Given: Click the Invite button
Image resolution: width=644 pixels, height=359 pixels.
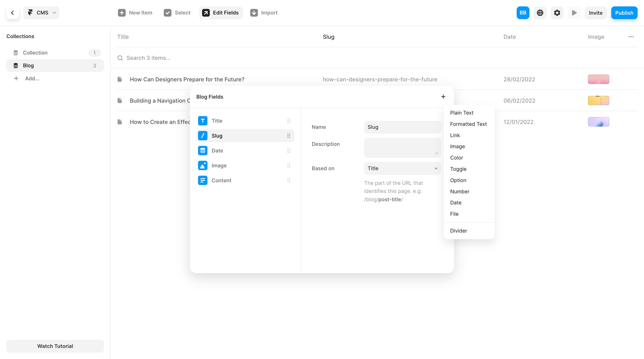Looking at the screenshot, I should (596, 13).
